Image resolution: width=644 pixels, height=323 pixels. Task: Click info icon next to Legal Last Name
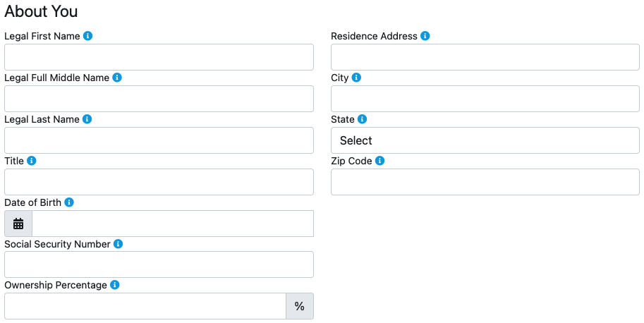click(x=87, y=119)
